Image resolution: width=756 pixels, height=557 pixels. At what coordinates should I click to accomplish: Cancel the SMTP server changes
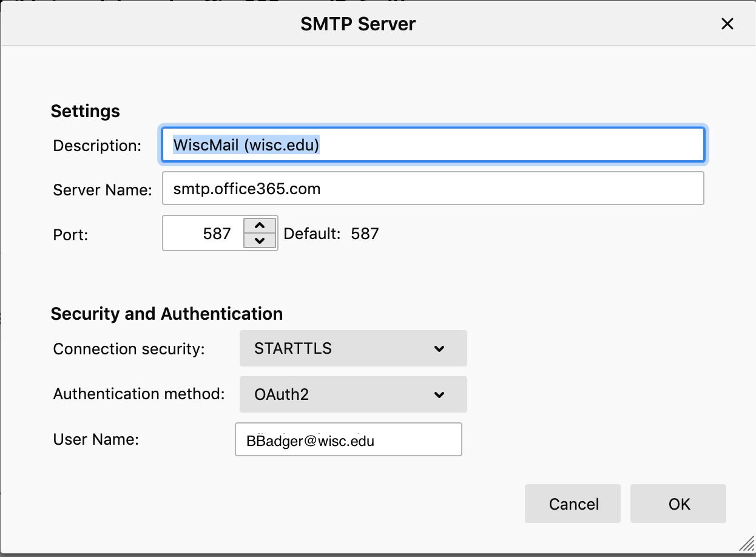573,504
